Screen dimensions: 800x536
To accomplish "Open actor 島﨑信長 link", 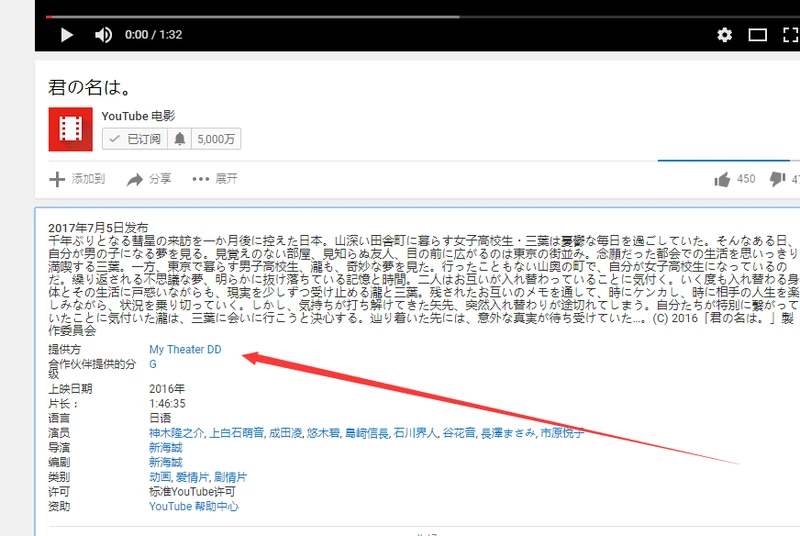I will (367, 433).
